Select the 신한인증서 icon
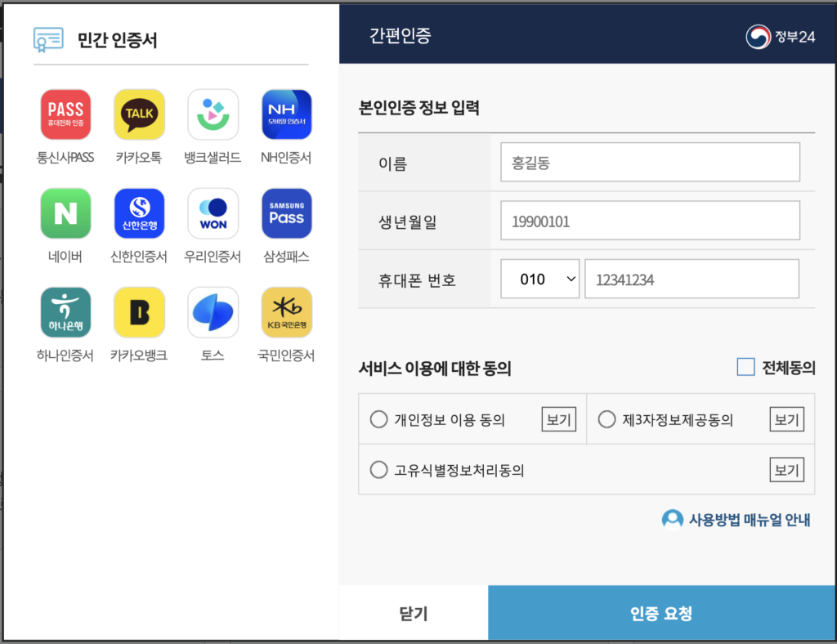Image resolution: width=837 pixels, height=644 pixels. click(139, 213)
